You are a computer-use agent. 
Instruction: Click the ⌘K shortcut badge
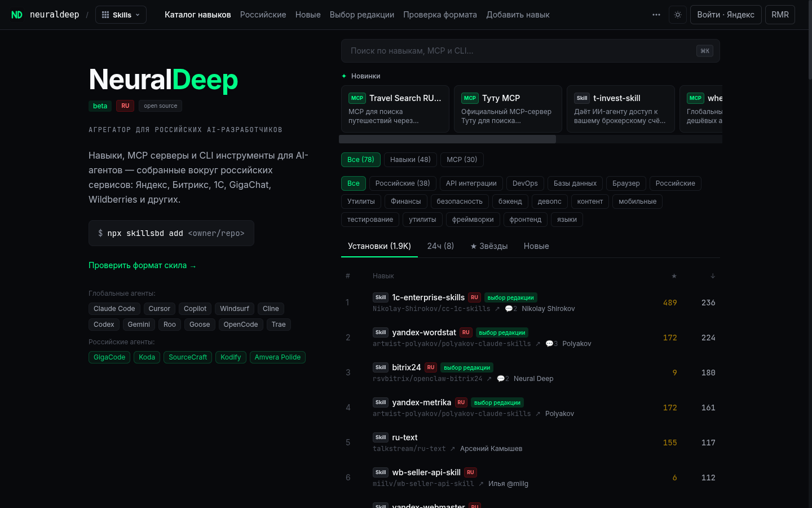click(x=705, y=51)
